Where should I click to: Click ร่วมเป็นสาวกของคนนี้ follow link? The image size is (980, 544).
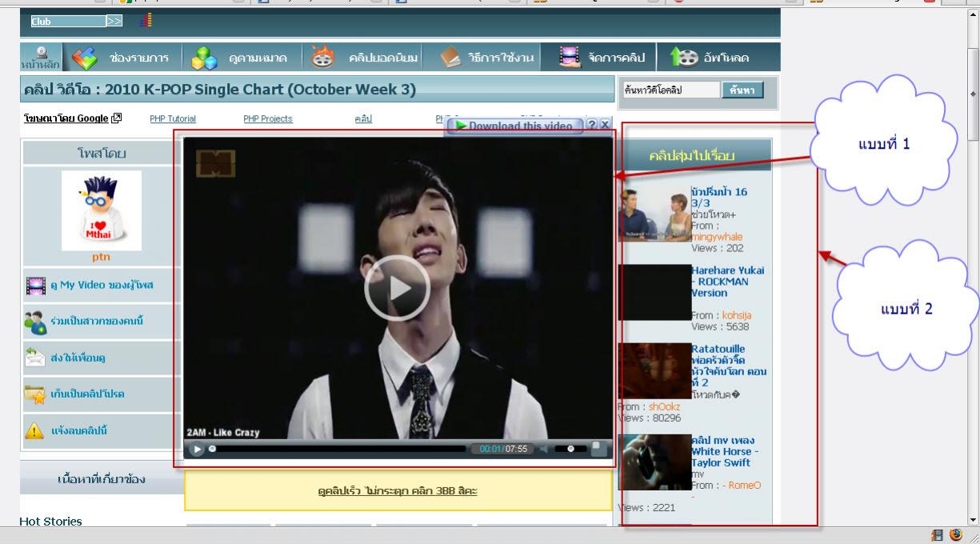(97, 321)
